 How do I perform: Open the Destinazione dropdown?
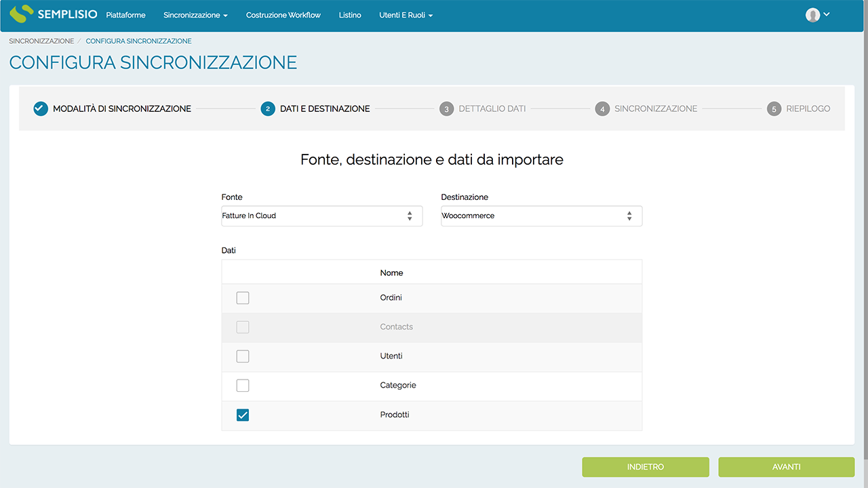coord(542,216)
